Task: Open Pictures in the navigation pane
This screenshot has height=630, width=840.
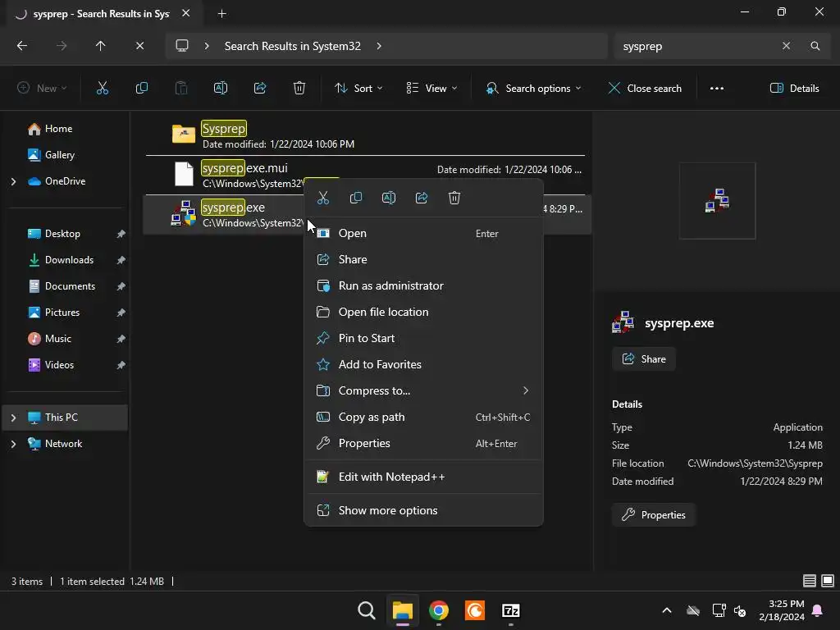Action: 62,313
